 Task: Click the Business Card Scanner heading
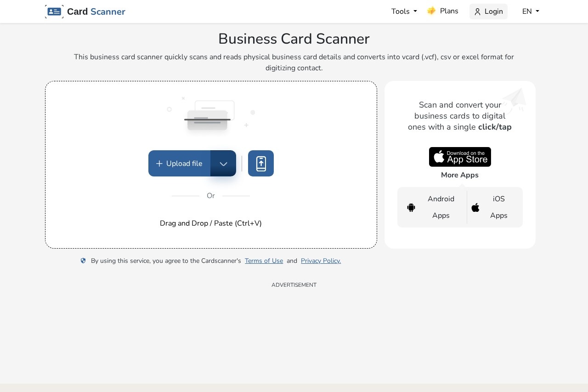coord(294,39)
